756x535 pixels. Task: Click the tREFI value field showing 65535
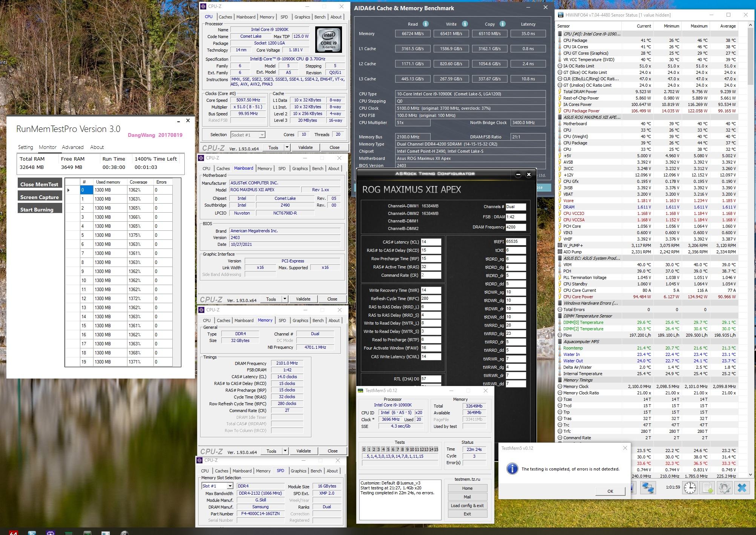pos(515,242)
